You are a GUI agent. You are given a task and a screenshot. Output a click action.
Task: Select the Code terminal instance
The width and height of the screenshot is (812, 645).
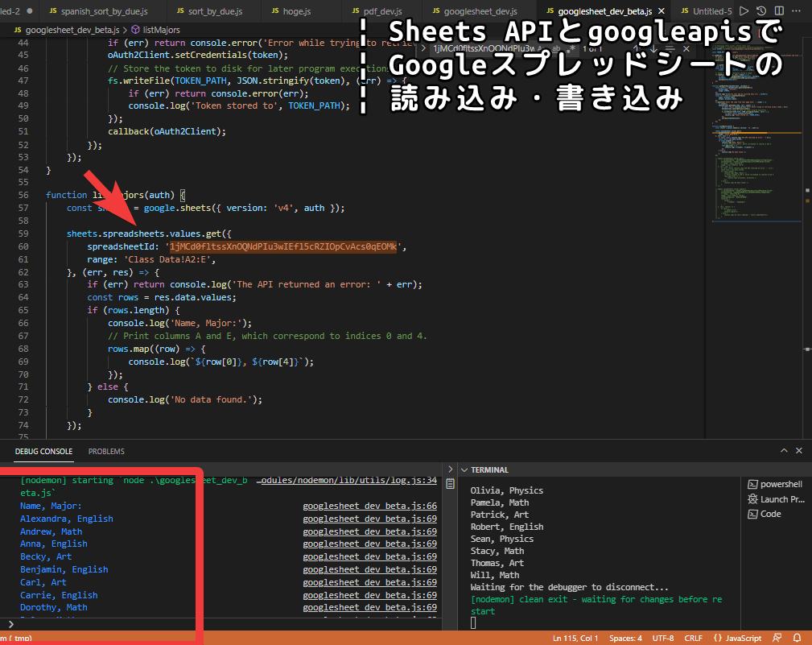tap(769, 514)
